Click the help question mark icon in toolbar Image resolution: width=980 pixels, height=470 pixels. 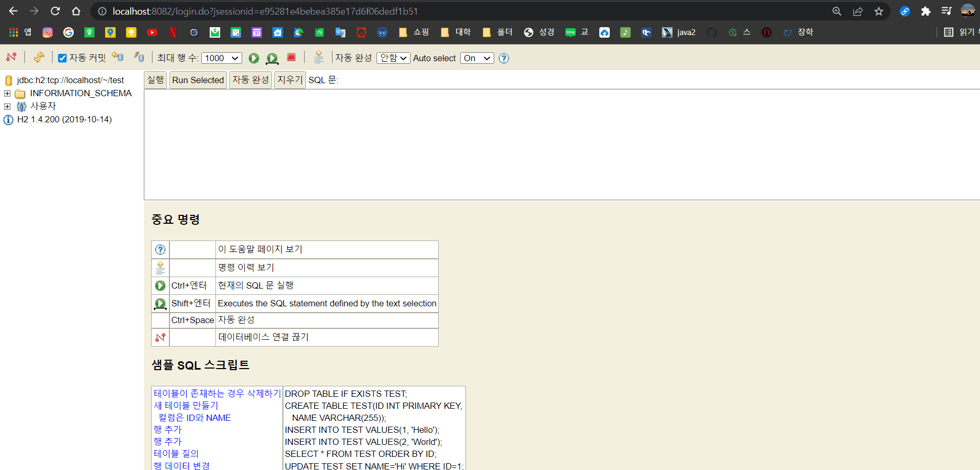tap(504, 59)
